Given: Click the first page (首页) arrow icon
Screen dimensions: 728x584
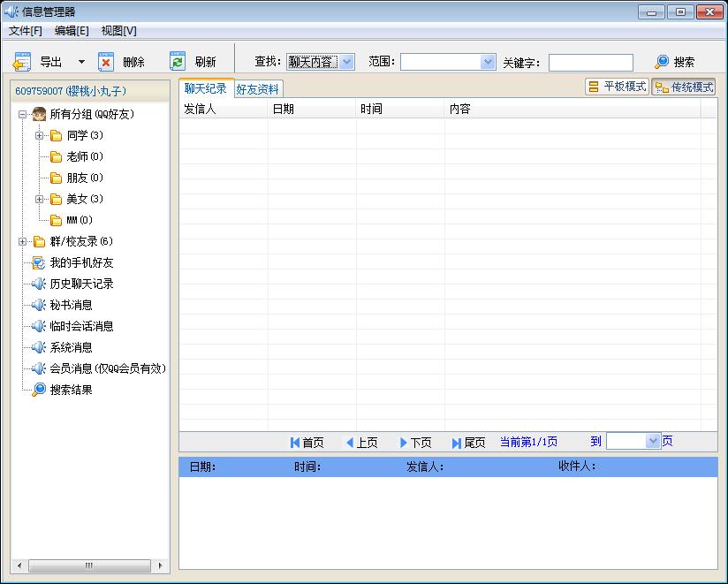Looking at the screenshot, I should pos(295,443).
